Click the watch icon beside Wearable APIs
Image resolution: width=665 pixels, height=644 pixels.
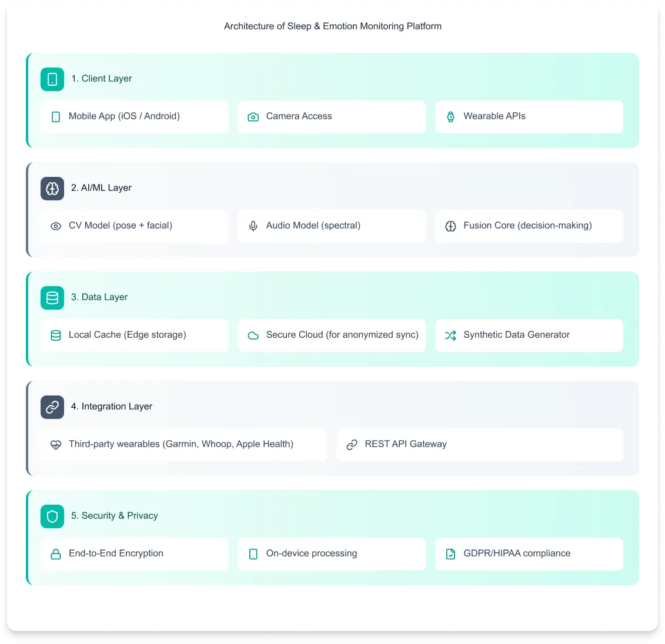[x=450, y=117]
